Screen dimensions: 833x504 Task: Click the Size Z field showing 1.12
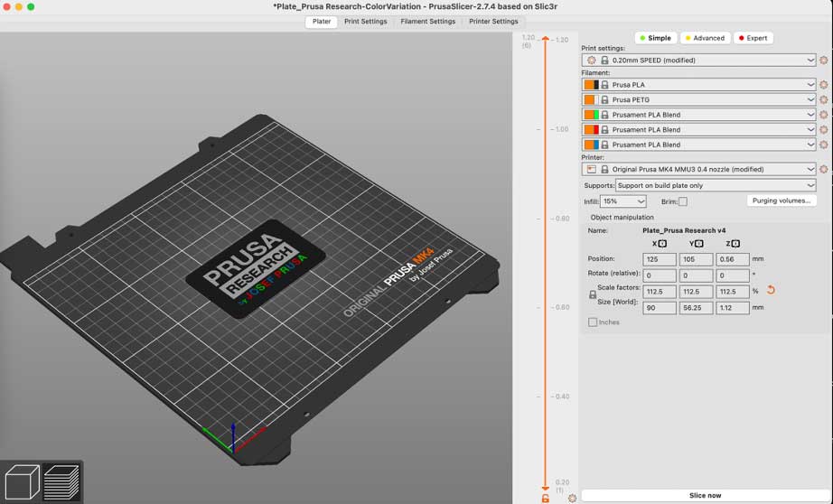click(x=733, y=307)
